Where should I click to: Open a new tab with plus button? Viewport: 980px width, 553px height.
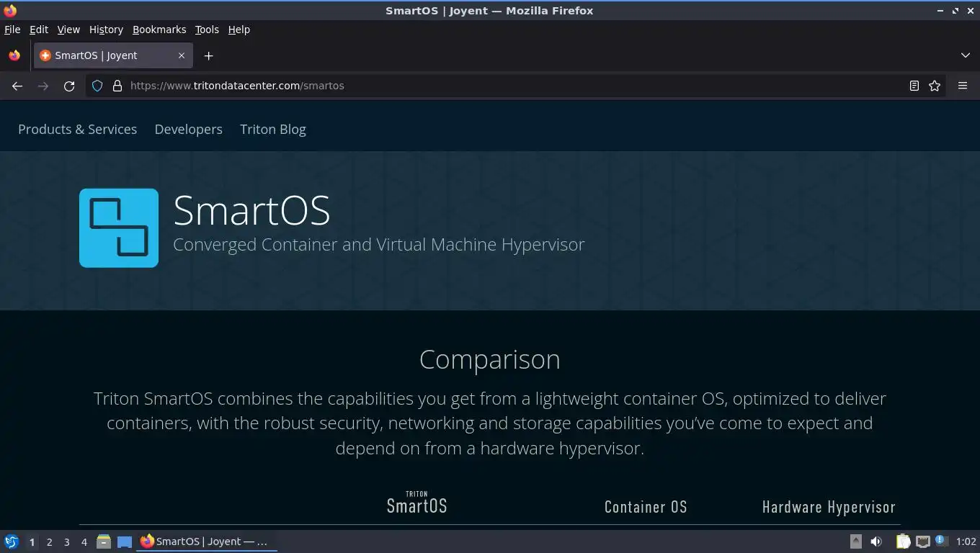[x=208, y=55]
